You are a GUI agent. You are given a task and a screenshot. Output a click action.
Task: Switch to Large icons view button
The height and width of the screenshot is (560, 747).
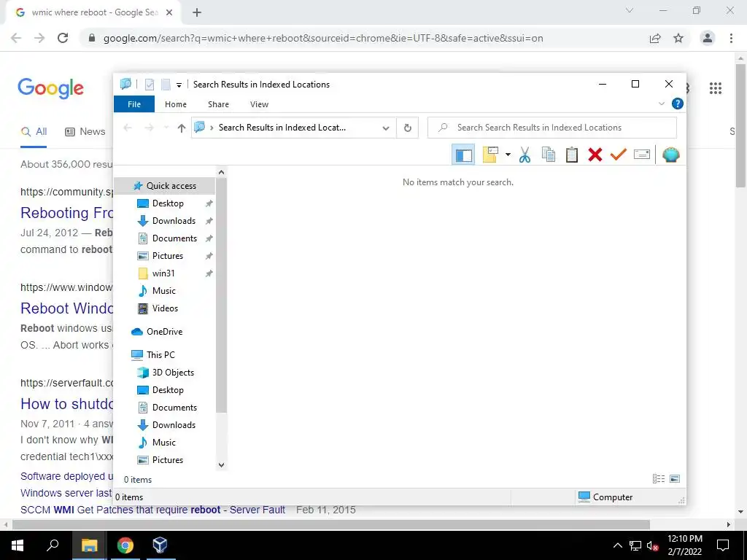[675, 479]
